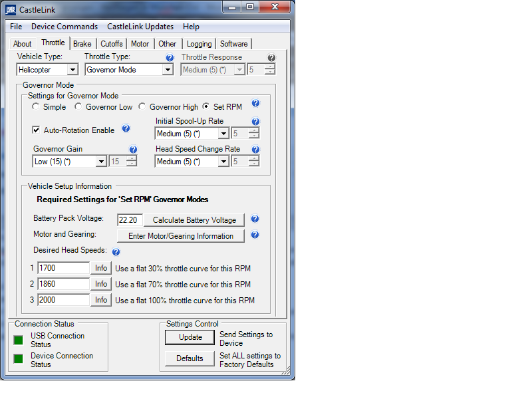Show help for Motor and Gearing
This screenshot has height=399, width=532.
tap(255, 235)
